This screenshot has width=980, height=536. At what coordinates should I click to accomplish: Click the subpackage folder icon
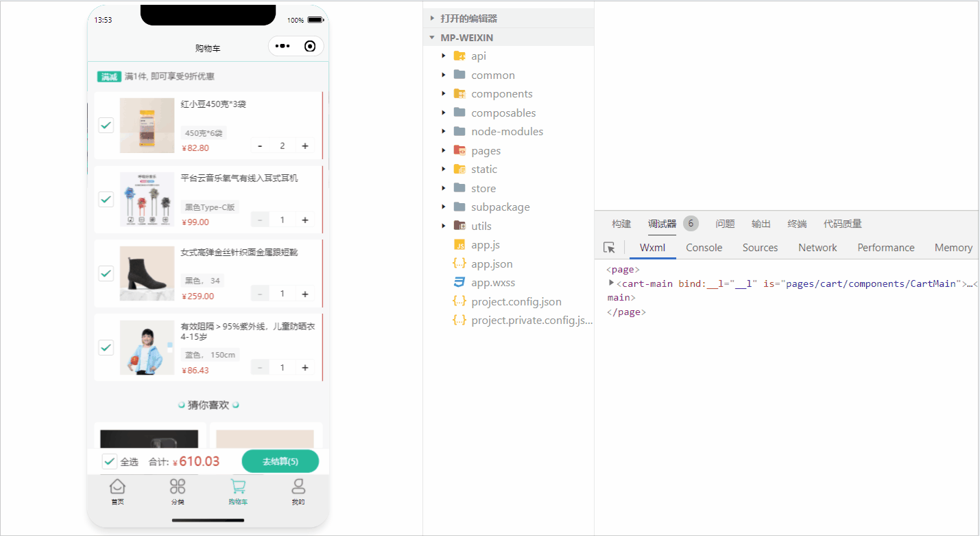(459, 207)
